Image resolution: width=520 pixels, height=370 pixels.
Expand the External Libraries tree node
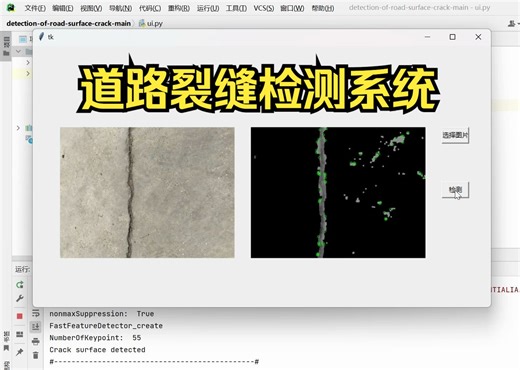18,128
